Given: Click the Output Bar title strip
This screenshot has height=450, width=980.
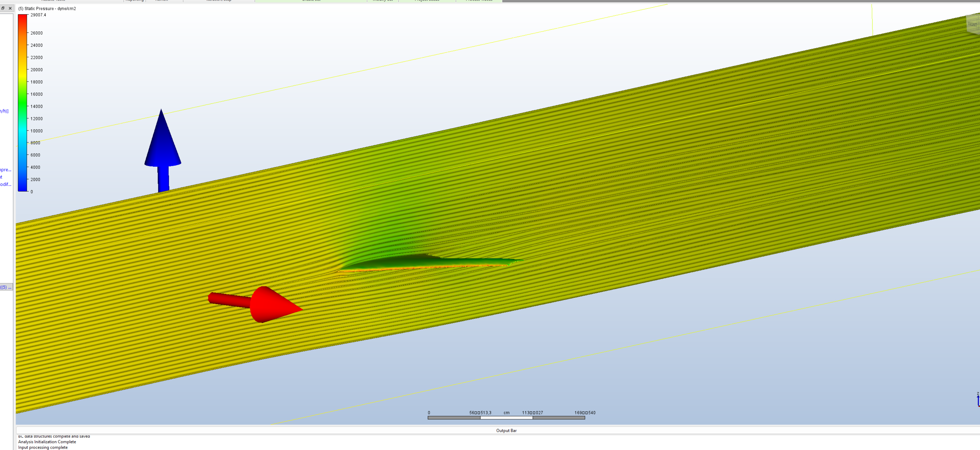Looking at the screenshot, I should [506, 431].
